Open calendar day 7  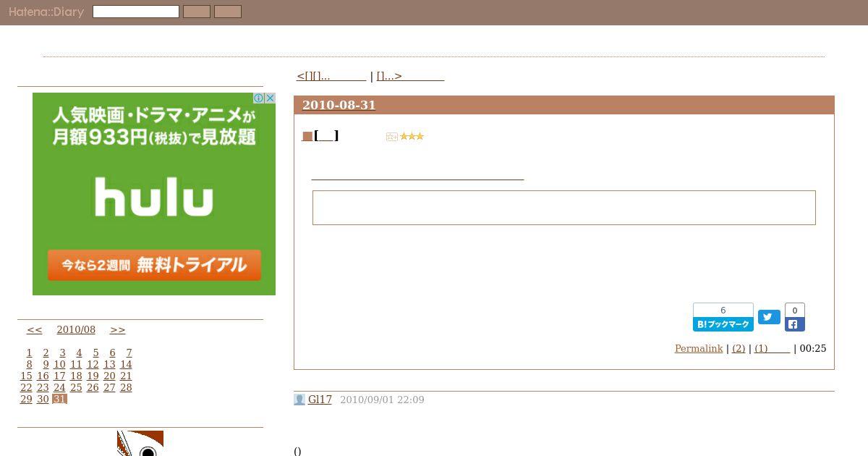[x=129, y=352]
